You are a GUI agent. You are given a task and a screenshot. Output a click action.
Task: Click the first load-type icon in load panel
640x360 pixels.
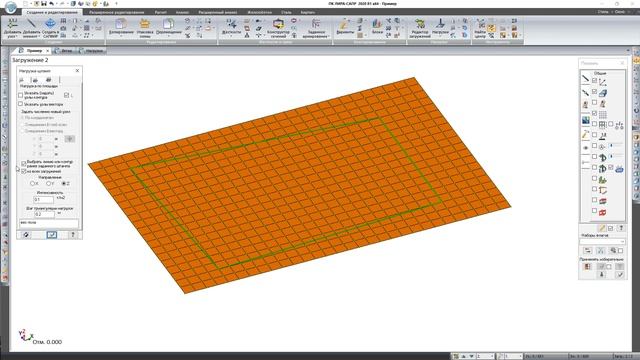click(22, 80)
